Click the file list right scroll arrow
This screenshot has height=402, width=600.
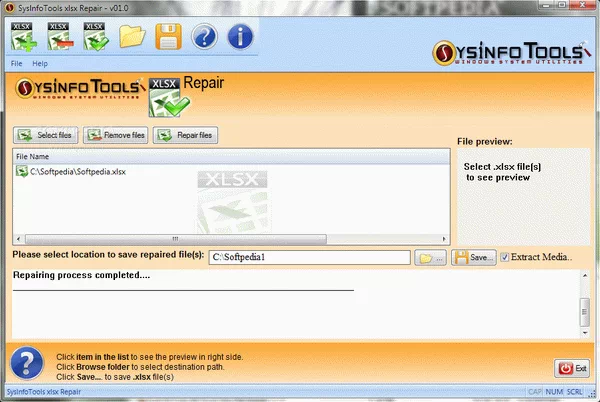coord(444,239)
